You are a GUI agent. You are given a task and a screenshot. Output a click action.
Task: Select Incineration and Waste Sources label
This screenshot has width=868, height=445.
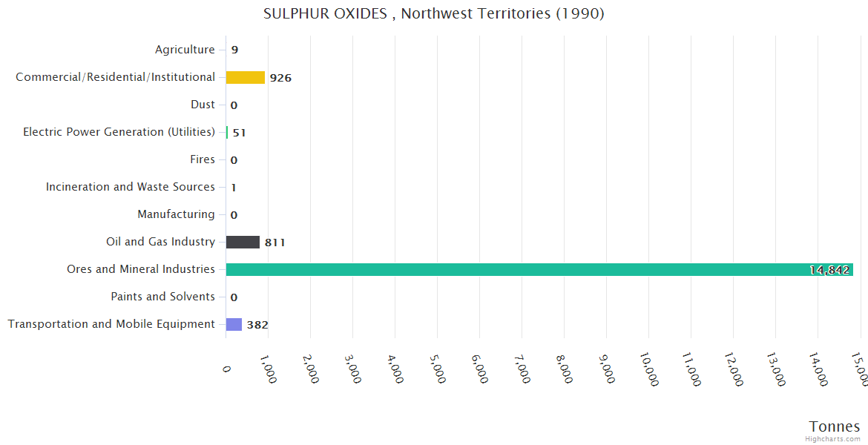(x=131, y=187)
